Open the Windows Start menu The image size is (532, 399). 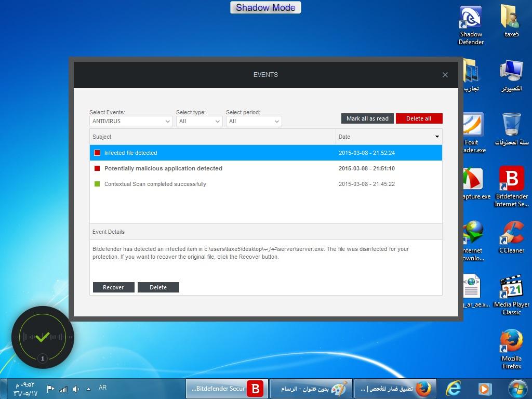pos(518,389)
